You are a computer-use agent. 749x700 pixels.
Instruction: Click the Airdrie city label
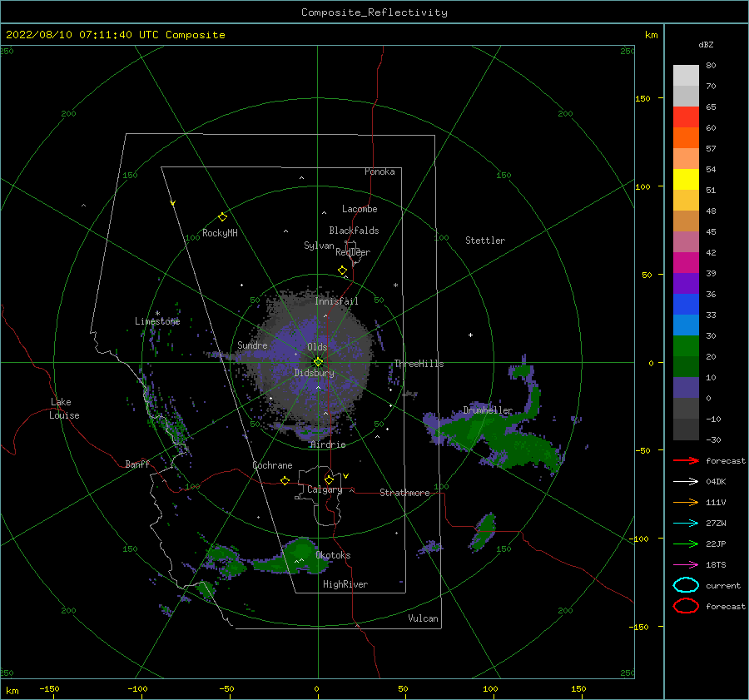tap(328, 444)
